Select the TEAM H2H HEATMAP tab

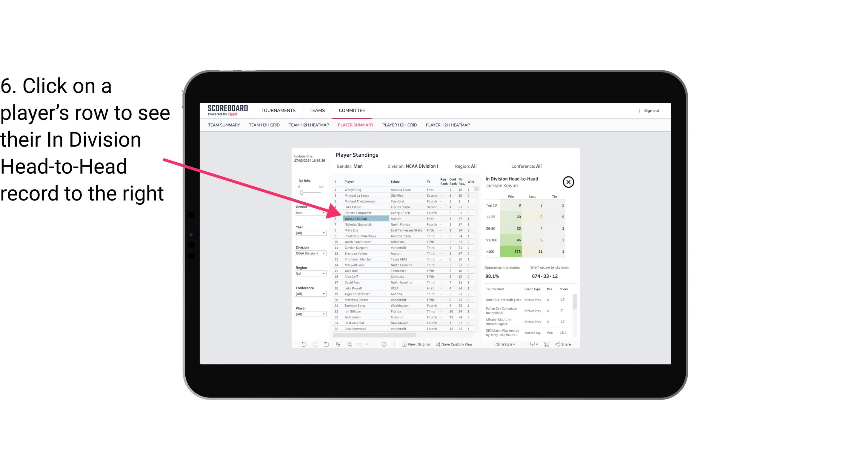(309, 125)
